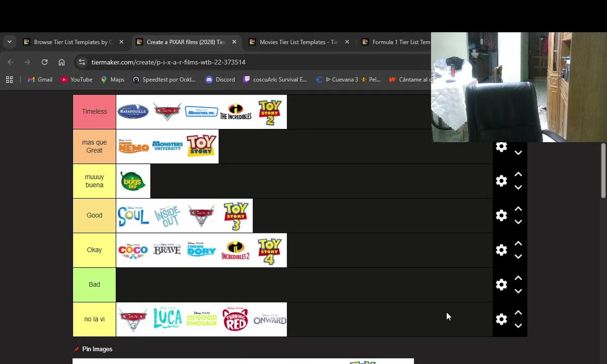This screenshot has width=607, height=364.
Task: Click the Toy Story 3 logo
Action: pos(236,216)
